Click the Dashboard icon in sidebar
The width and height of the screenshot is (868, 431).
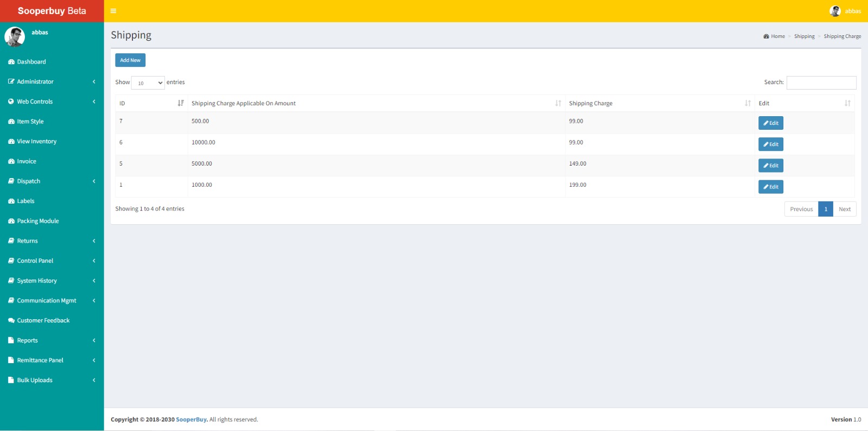point(11,62)
